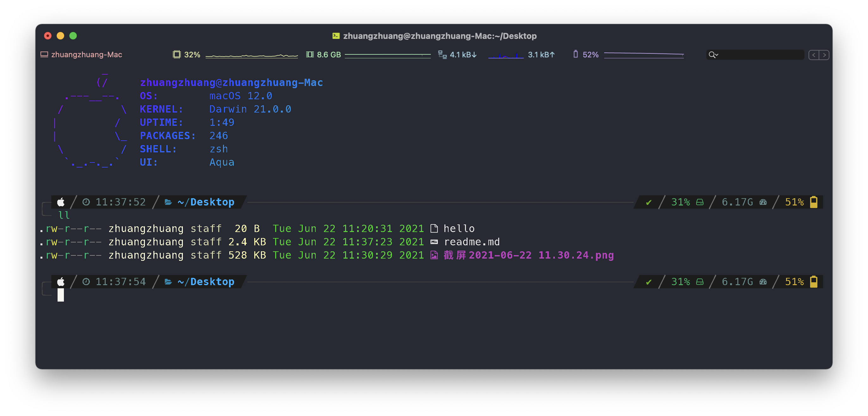Click the battery level sparkline graph
This screenshot has width=868, height=416.
(644, 55)
